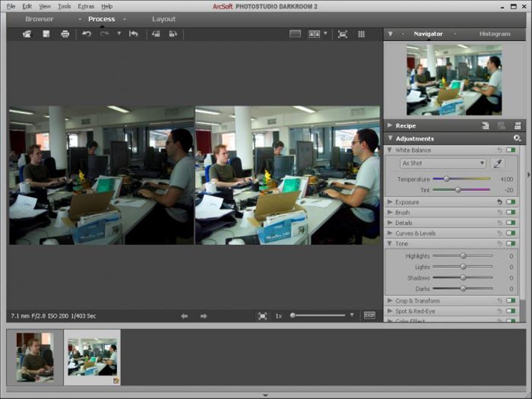The height and width of the screenshot is (399, 532).
Task: Expand the Exposure section
Action: coord(390,202)
